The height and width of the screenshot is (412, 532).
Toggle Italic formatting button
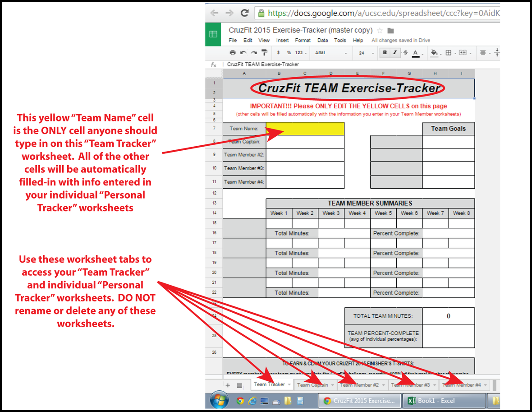(x=394, y=53)
